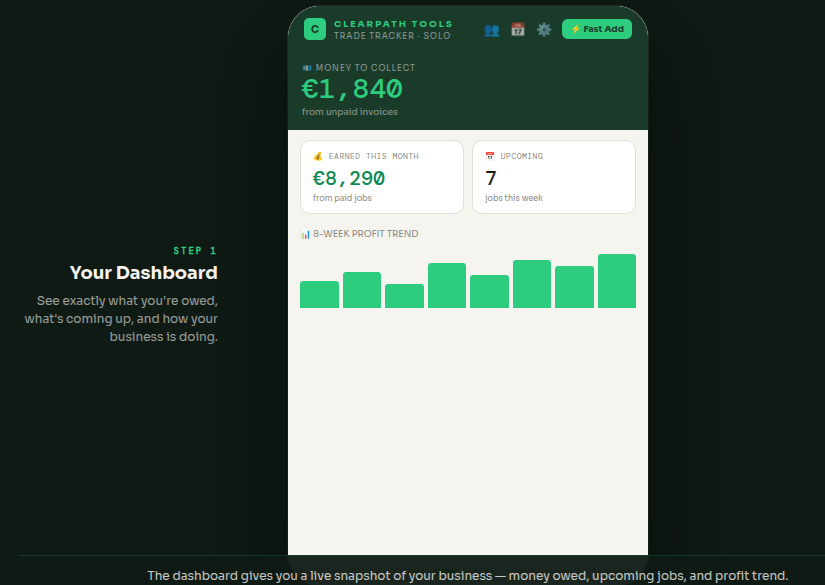Click 'jobs this week' label
The width and height of the screenshot is (825, 585).
(x=514, y=198)
